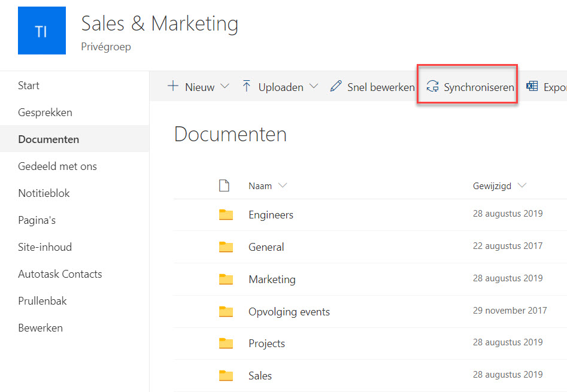Screen dimensions: 567x392
Task: Open the Gewijzigd column sort chevron
Action: pyautogui.click(x=522, y=186)
